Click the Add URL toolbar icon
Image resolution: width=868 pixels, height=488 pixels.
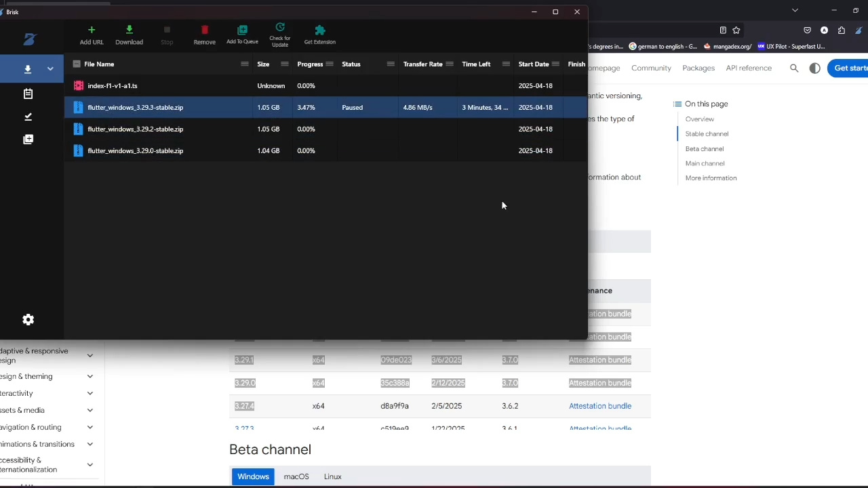coord(92,30)
